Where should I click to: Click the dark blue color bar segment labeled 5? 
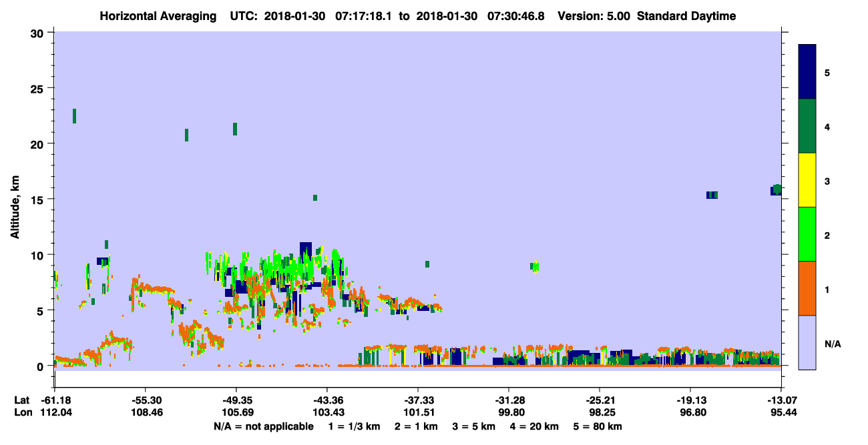click(x=807, y=72)
